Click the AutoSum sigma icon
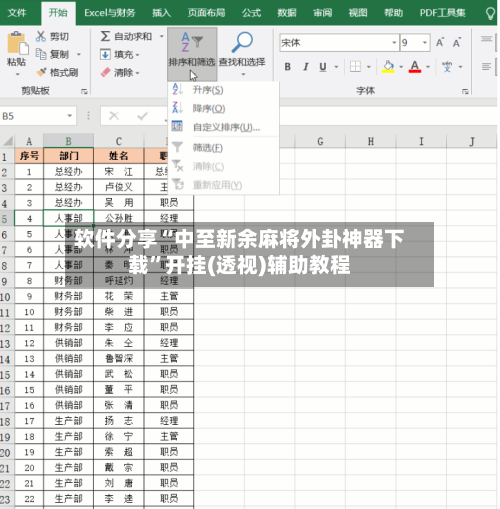The height and width of the screenshot is (509, 500). coord(105,36)
